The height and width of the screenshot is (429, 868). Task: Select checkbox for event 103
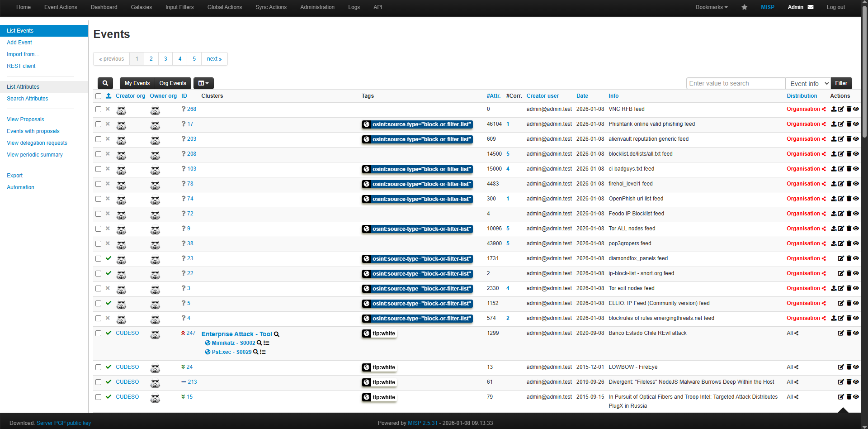click(98, 169)
